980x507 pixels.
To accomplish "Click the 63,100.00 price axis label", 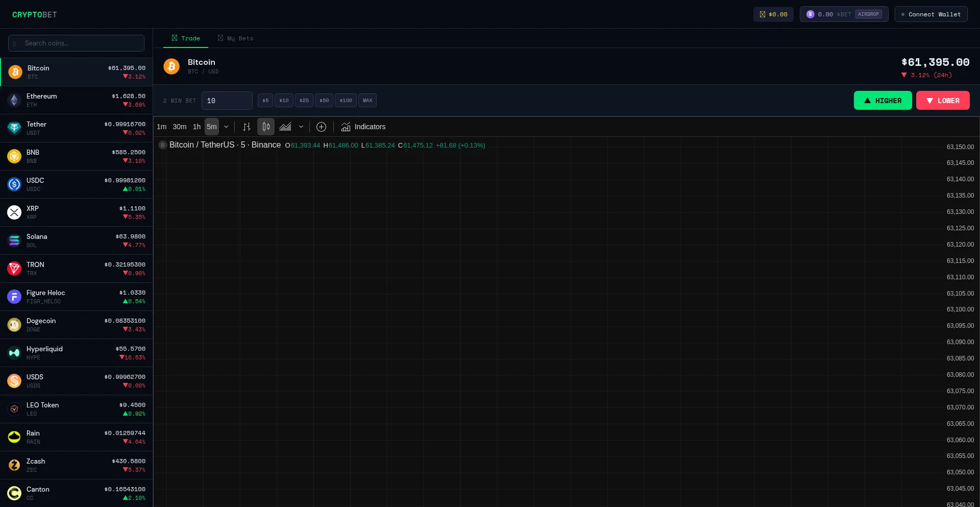I will [x=960, y=309].
